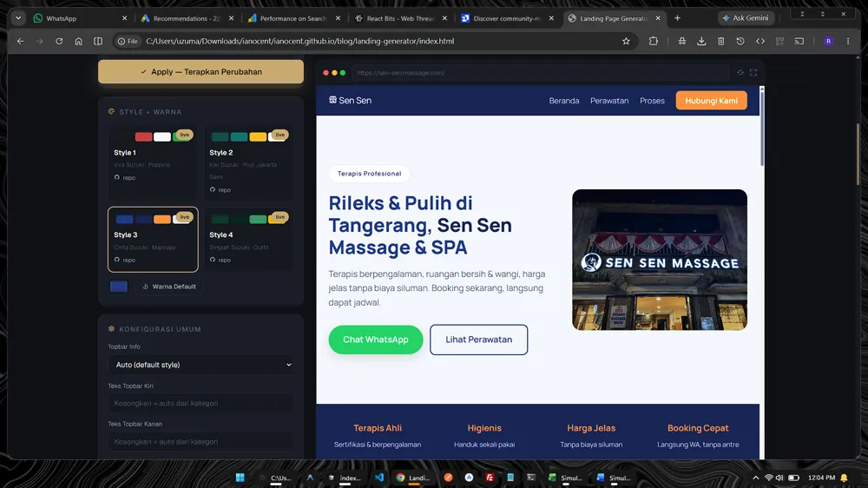868x488 pixels.
Task: Switch to the Performance on Search tab
Action: coord(293,18)
